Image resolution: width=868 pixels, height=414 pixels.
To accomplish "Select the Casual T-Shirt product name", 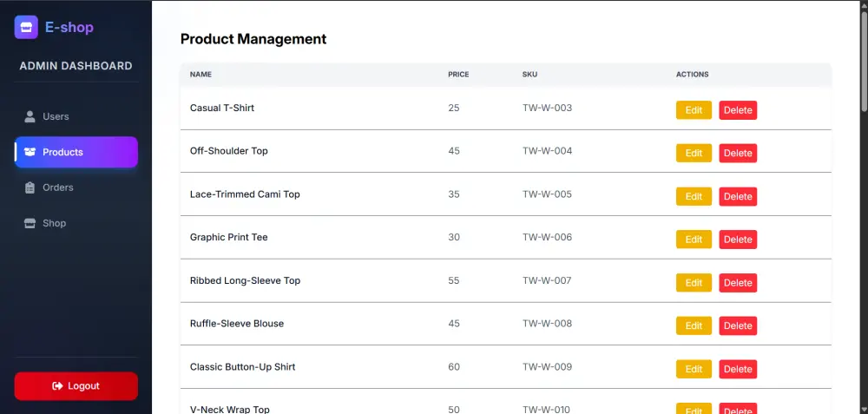I will click(222, 108).
